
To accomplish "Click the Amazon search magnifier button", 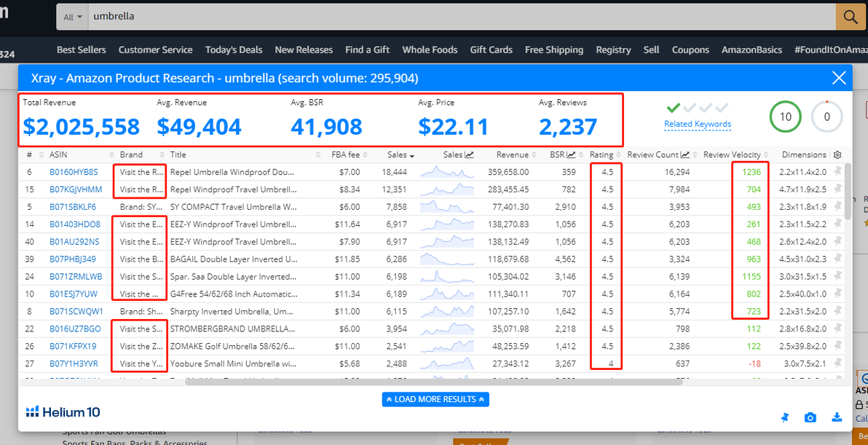I will click(x=850, y=17).
